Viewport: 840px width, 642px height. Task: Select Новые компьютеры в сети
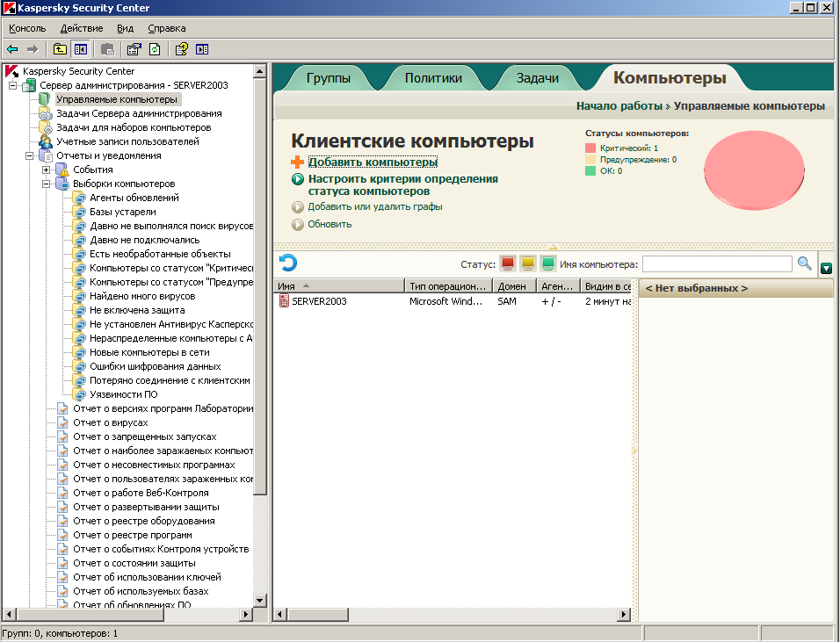[x=149, y=352]
